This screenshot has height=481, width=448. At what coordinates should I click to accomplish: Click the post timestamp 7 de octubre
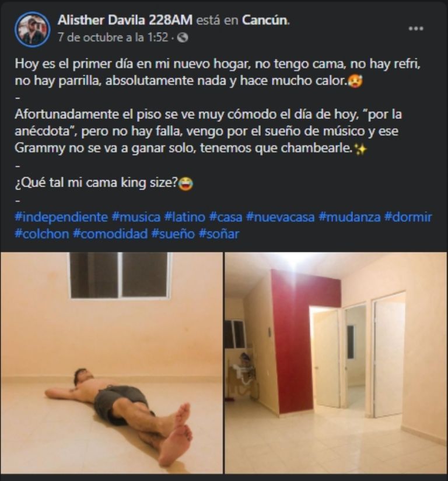113,37
